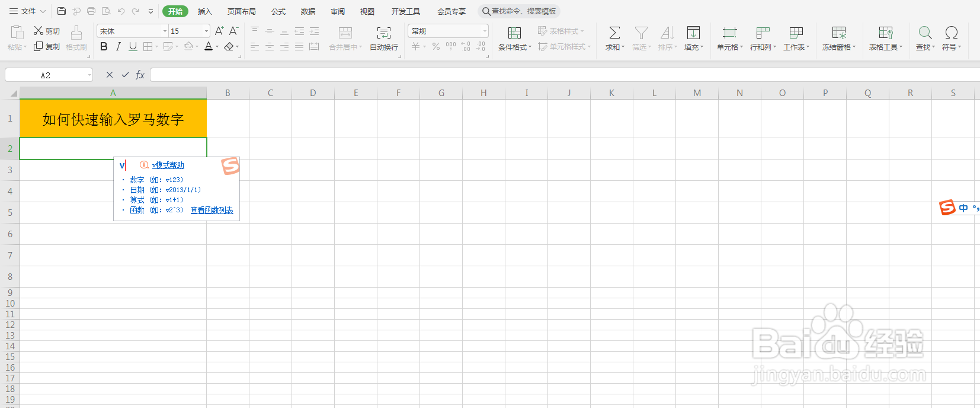Switch to the Developer Tools (开发工具) tab
The image size is (980, 408).
406,11
